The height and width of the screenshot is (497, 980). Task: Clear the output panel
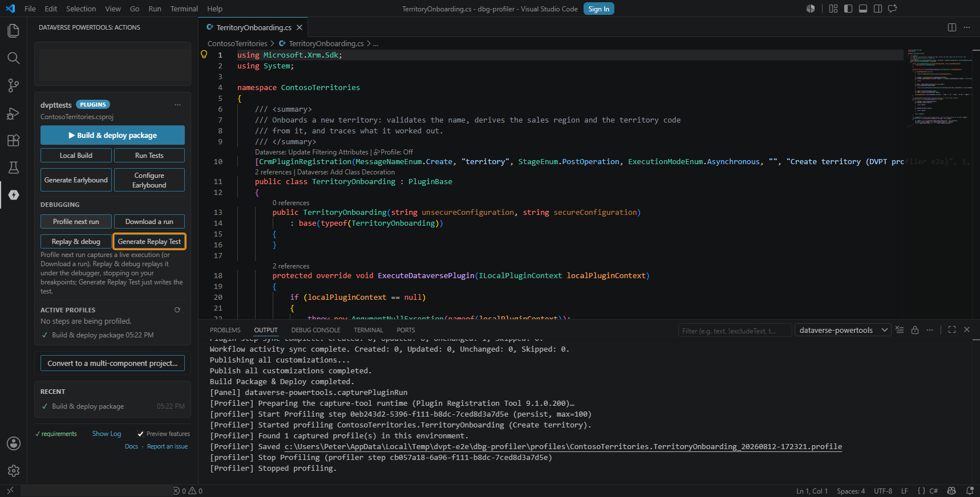tap(900, 330)
